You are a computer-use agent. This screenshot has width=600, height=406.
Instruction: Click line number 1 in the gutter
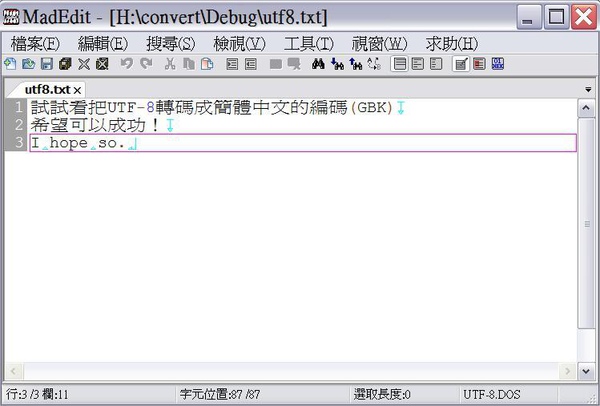tap(18, 108)
